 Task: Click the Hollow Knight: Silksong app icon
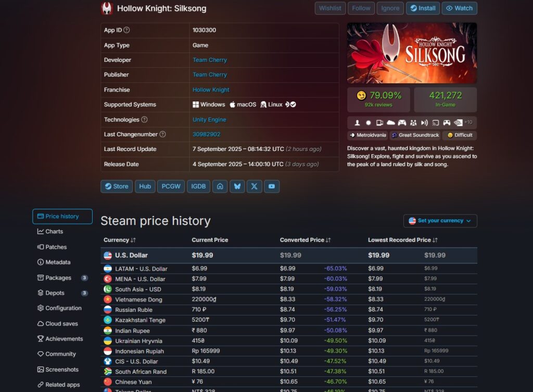click(107, 8)
